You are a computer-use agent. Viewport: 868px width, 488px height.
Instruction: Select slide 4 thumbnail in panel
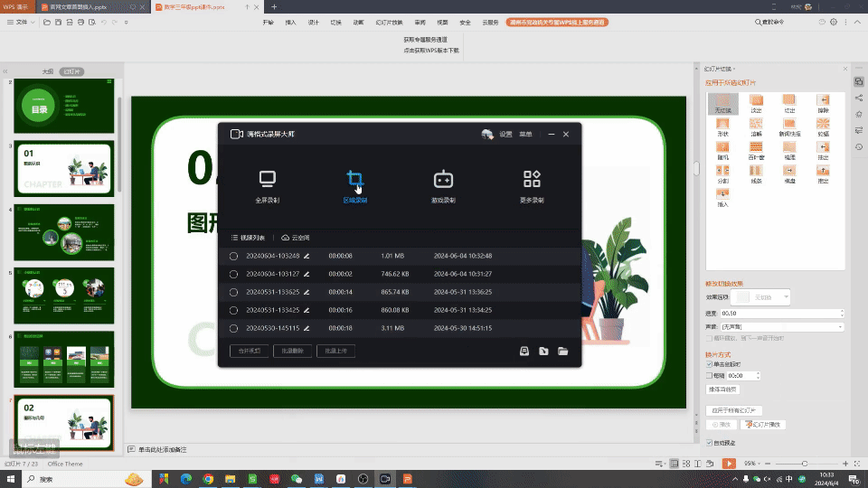[x=64, y=232]
